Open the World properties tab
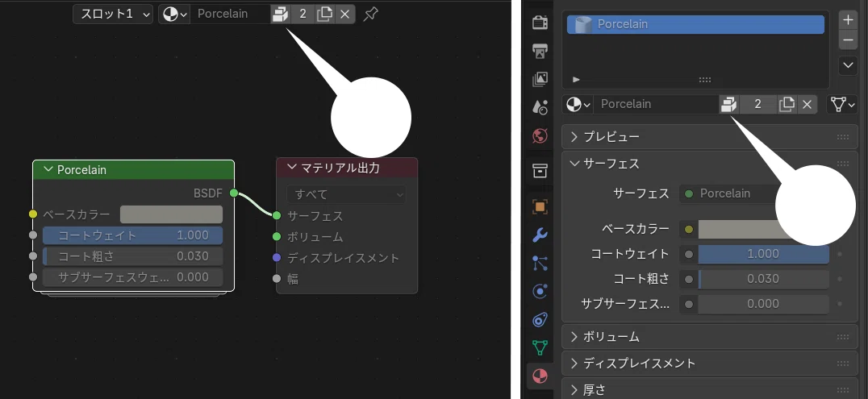 tap(540, 135)
